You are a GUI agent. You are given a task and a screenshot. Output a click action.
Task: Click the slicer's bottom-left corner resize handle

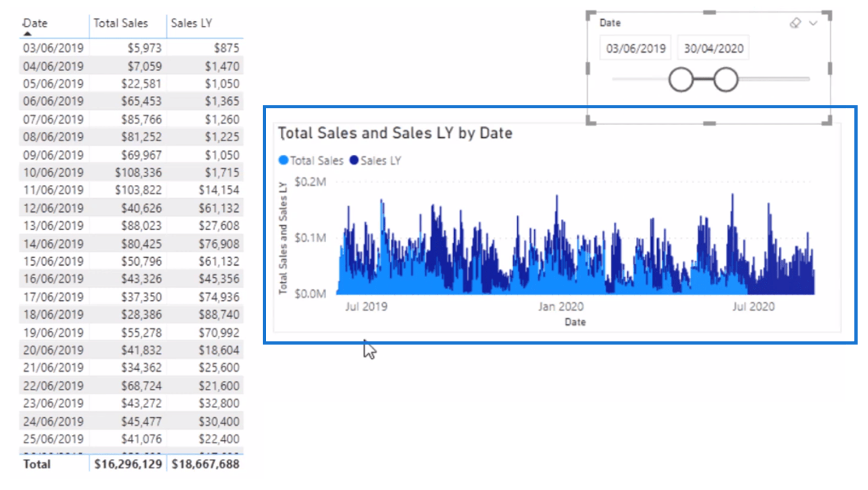[x=591, y=121]
